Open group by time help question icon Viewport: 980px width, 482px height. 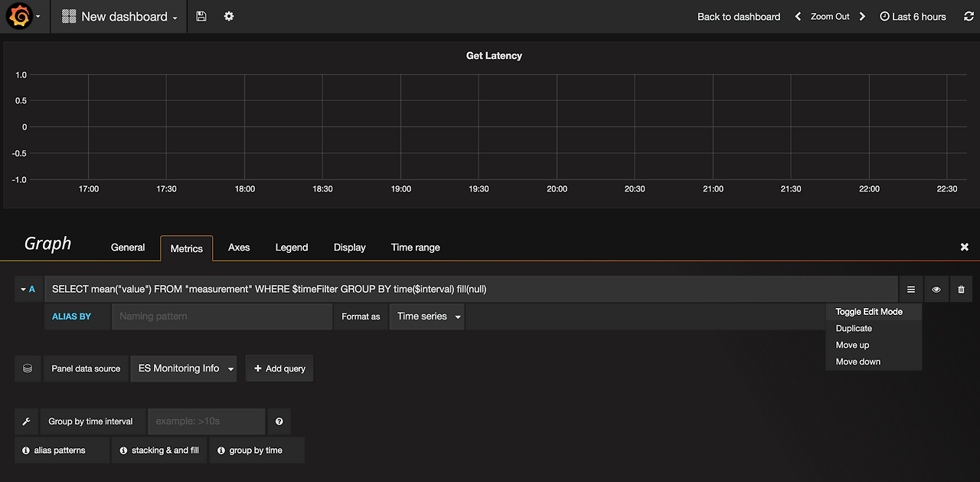click(279, 421)
